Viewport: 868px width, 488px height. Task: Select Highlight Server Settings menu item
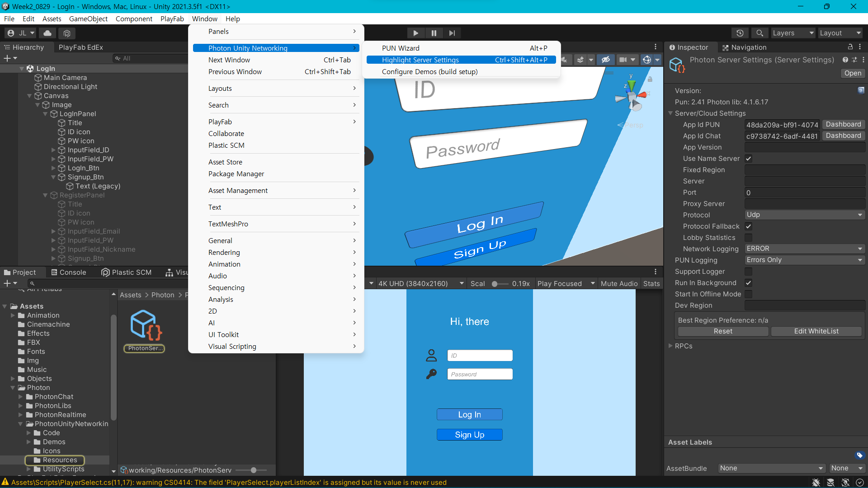[461, 60]
